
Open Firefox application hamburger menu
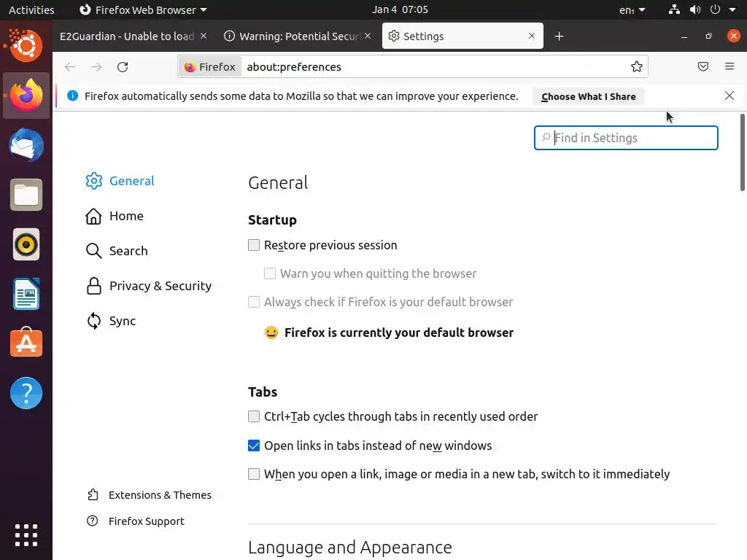729,67
